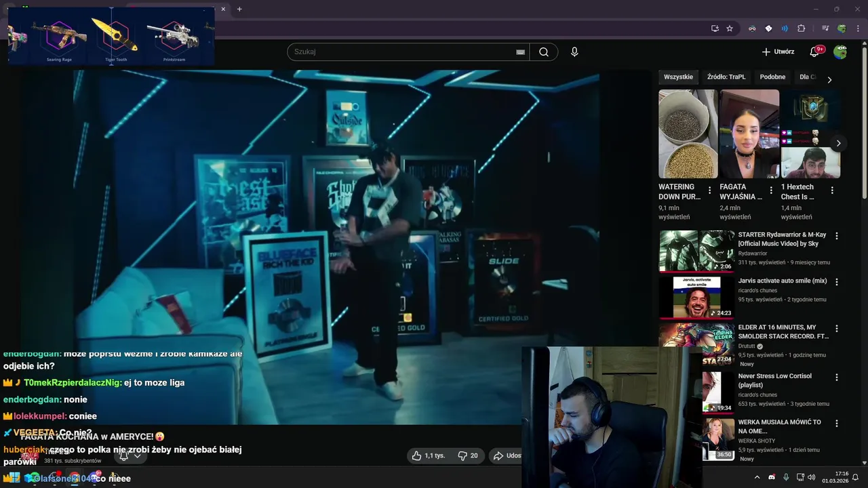
Task: Open WERKA MUSIAŁA MÓWIĆ TO video
Action: (x=779, y=426)
